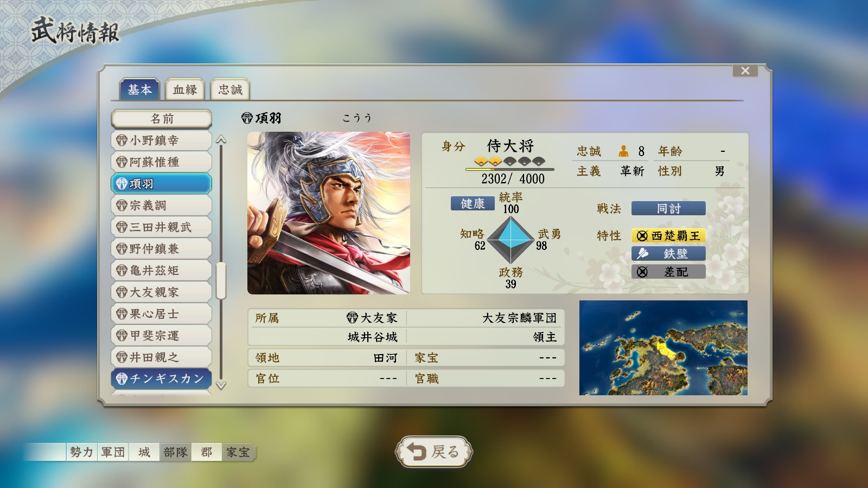
Task: Toggle the 勢力 filter at bottom bar
Action: [81, 452]
